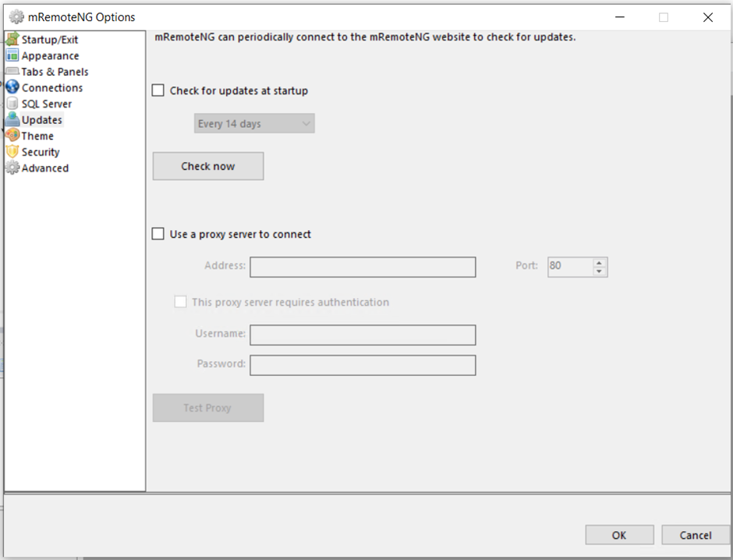The width and height of the screenshot is (733, 560).
Task: Click the Port number field
Action: (570, 267)
